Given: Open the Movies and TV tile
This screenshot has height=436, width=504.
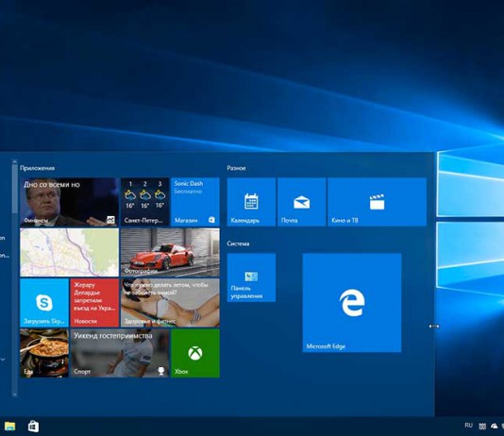Looking at the screenshot, I should point(377,202).
